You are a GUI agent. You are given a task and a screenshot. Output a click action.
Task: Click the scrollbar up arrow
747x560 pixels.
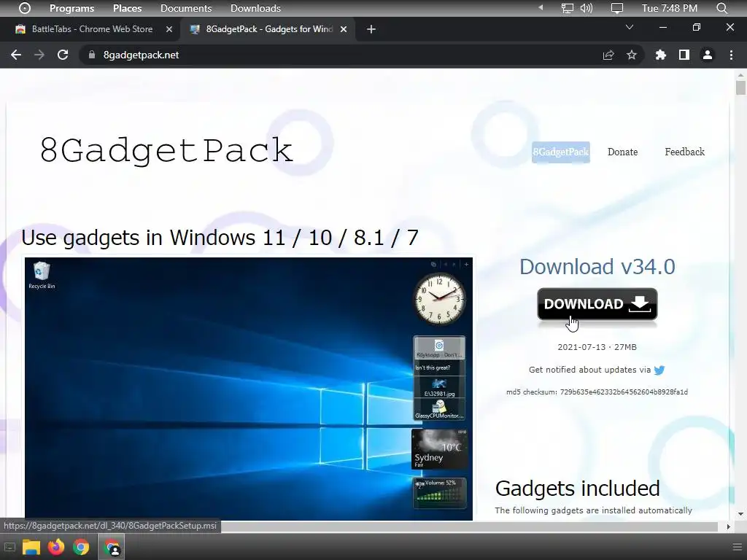pos(740,75)
